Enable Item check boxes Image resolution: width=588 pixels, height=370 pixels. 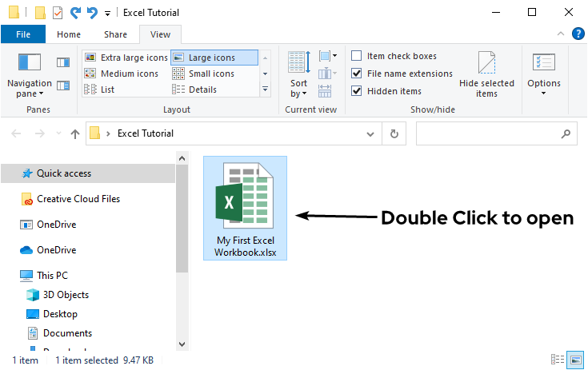point(357,56)
